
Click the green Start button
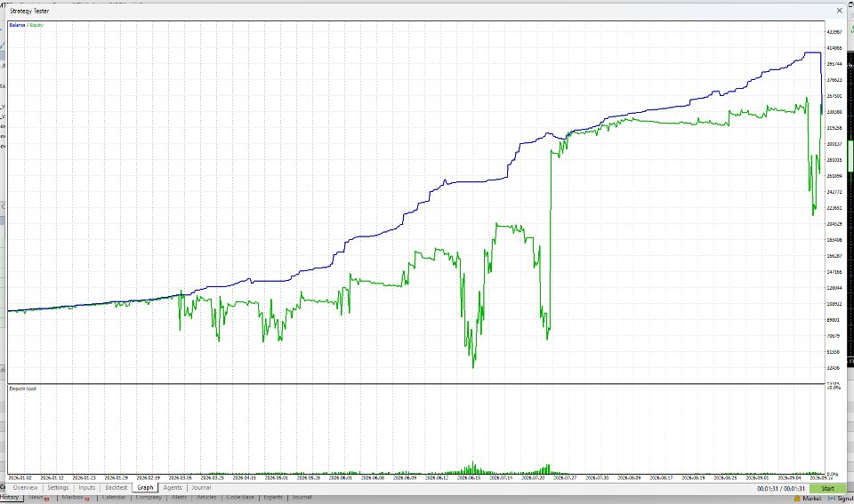click(828, 489)
